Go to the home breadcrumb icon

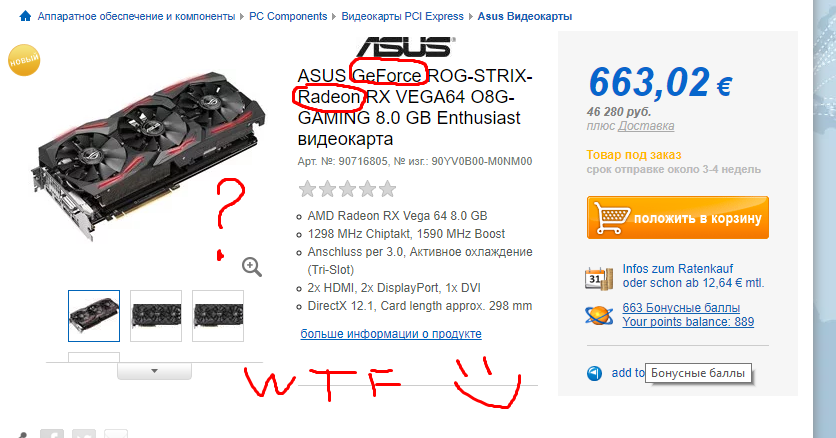[25, 17]
